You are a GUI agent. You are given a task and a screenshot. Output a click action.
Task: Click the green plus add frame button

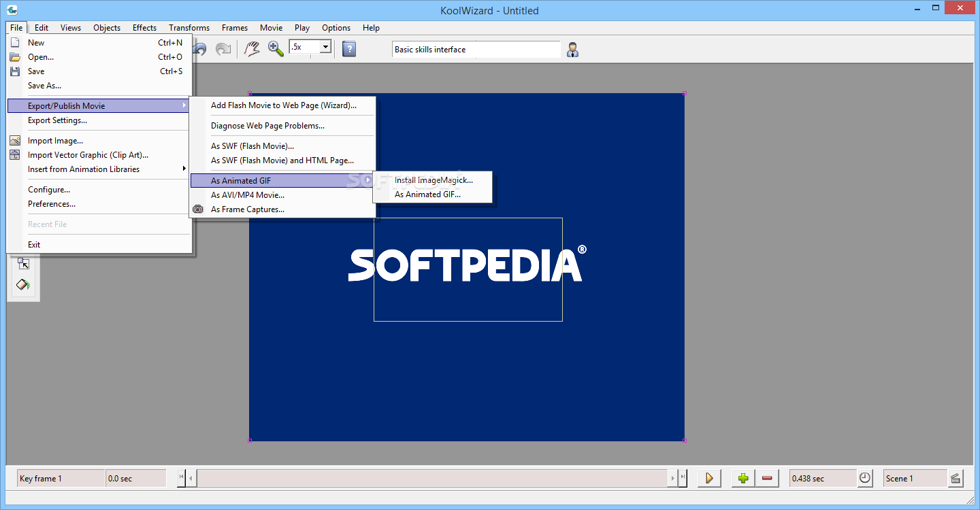coord(743,478)
